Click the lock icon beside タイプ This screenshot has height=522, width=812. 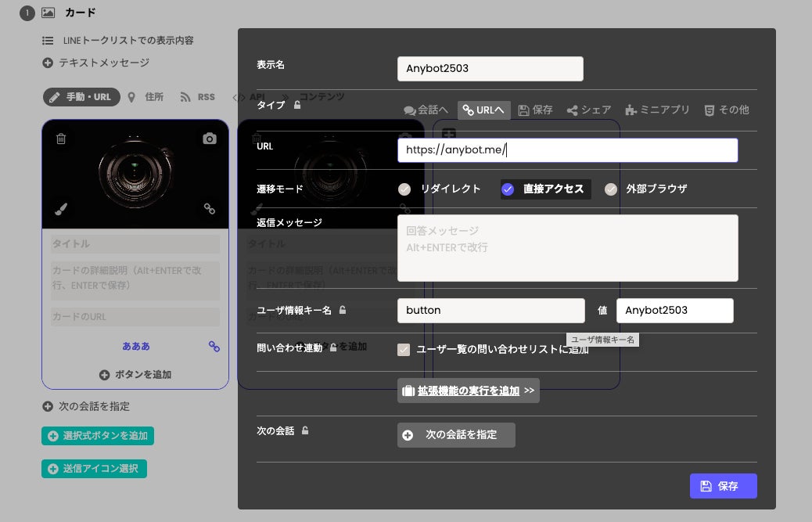(297, 105)
